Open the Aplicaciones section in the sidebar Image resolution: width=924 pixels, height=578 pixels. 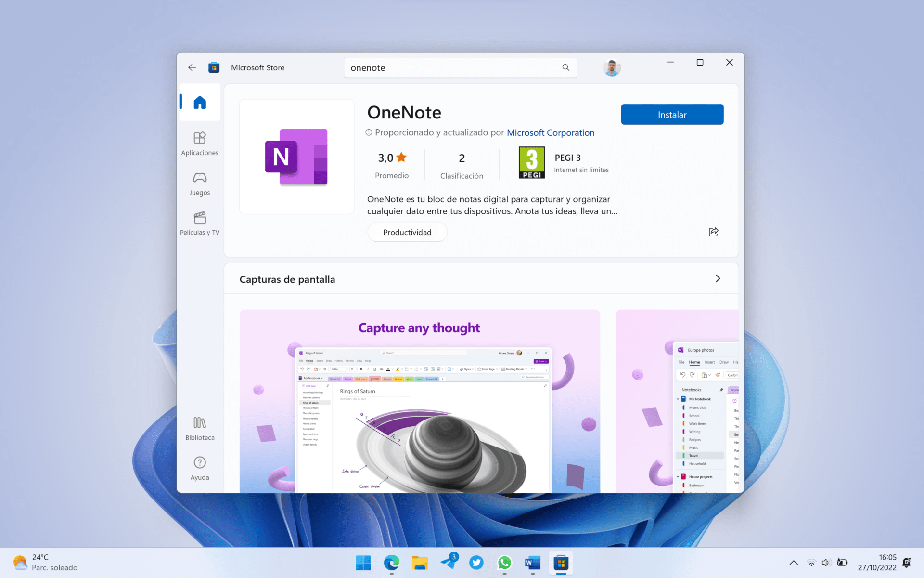coord(199,143)
